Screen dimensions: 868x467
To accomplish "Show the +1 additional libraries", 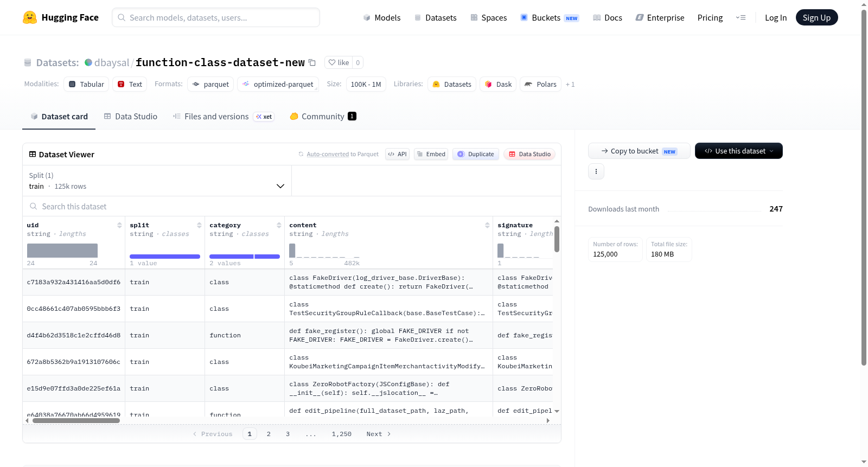I will [x=570, y=84].
